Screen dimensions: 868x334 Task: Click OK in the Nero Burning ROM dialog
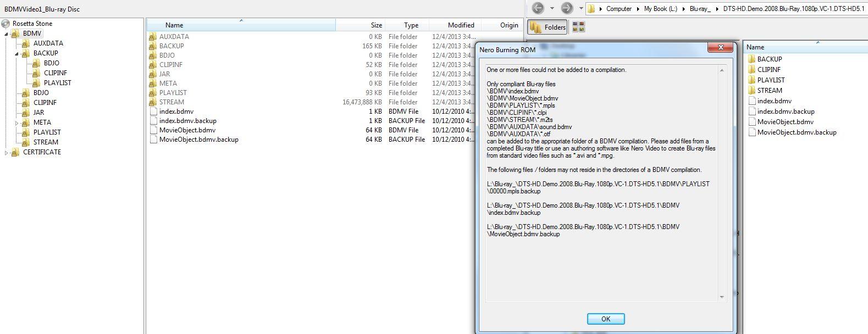tap(606, 319)
